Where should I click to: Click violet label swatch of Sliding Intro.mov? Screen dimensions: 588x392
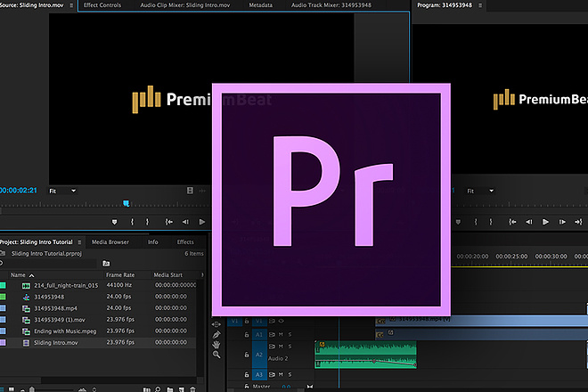[3, 342]
